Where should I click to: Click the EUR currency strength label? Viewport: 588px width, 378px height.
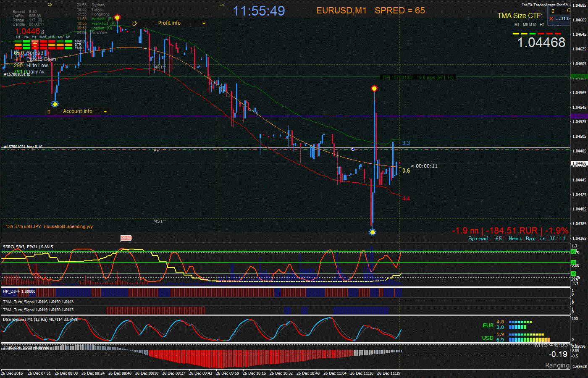tap(488, 325)
